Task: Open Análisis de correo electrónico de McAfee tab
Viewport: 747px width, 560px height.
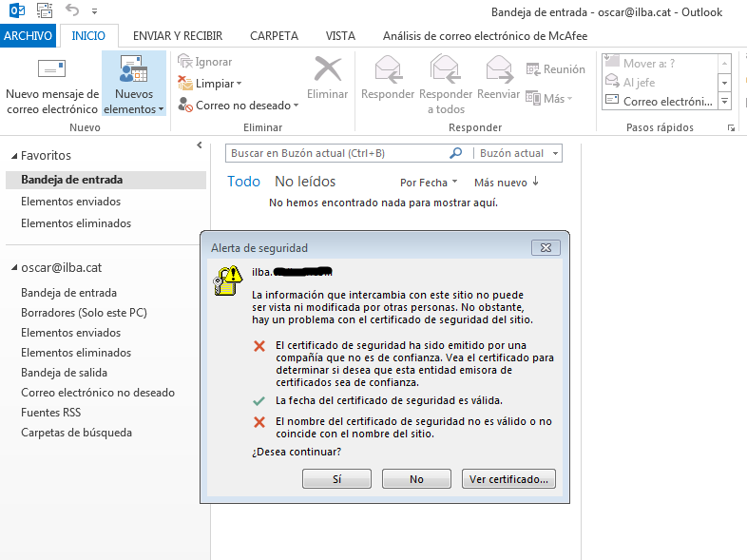Action: point(485,36)
